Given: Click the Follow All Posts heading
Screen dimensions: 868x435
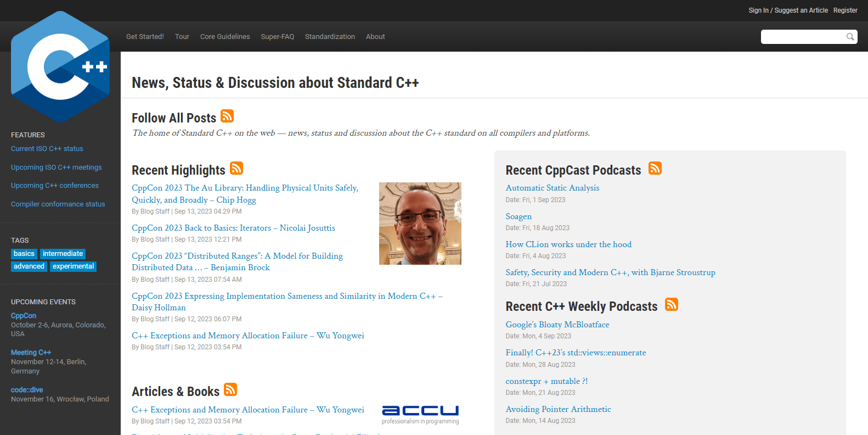Looking at the screenshot, I should pos(174,118).
